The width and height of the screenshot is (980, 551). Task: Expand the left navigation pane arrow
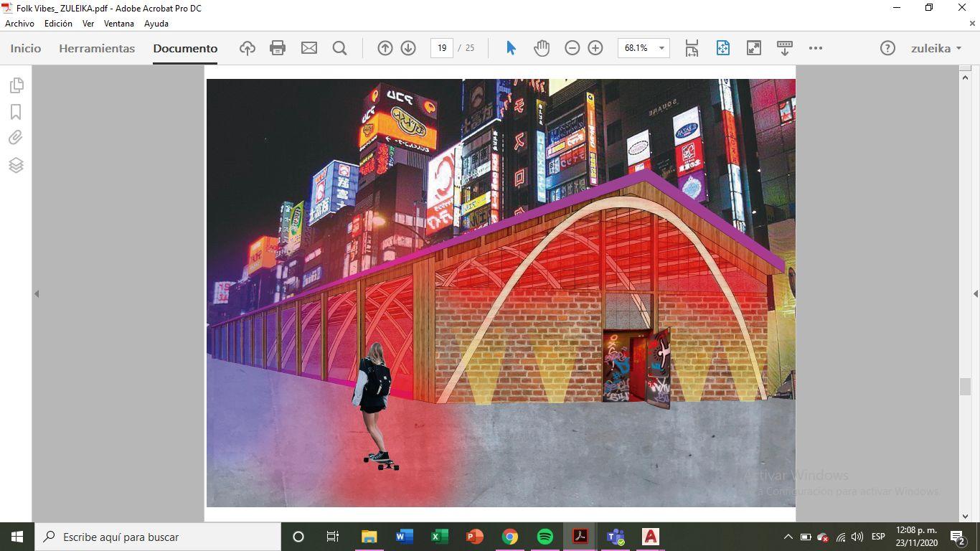[x=37, y=293]
